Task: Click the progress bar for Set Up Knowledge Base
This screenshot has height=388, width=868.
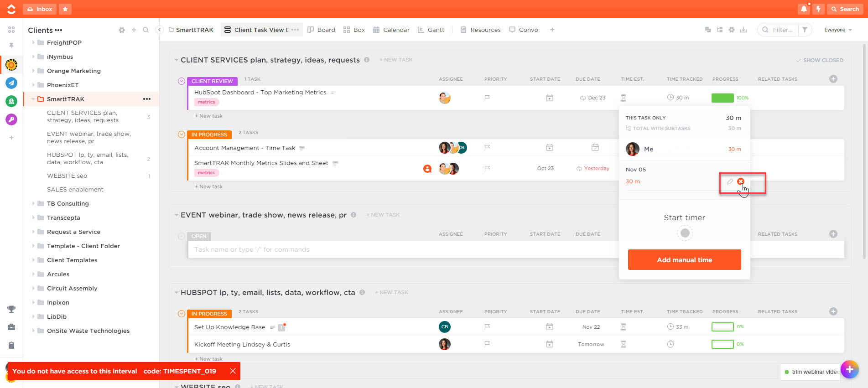Action: click(x=722, y=327)
